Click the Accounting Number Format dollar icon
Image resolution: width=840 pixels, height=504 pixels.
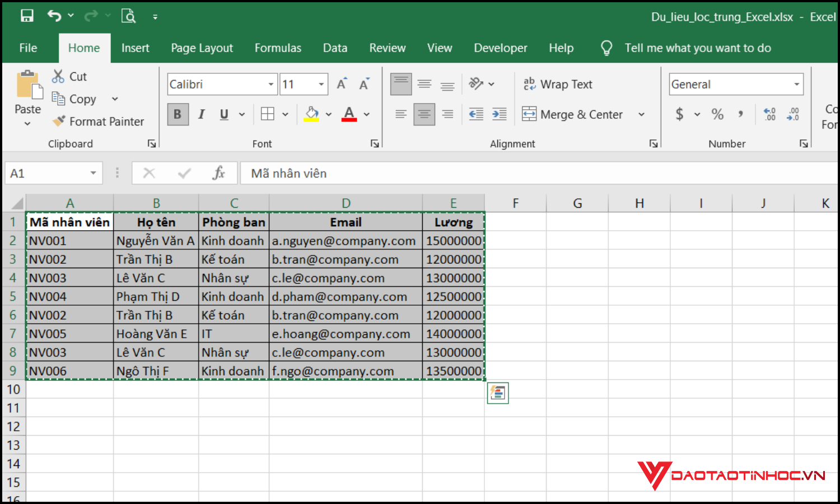pyautogui.click(x=679, y=114)
